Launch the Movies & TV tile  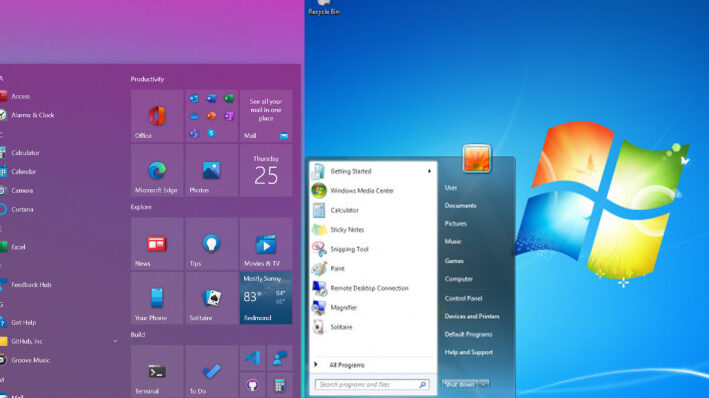pyautogui.click(x=266, y=244)
